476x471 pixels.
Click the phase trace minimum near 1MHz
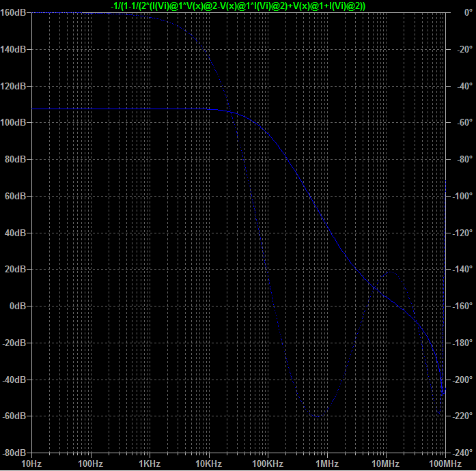pyautogui.click(x=318, y=416)
